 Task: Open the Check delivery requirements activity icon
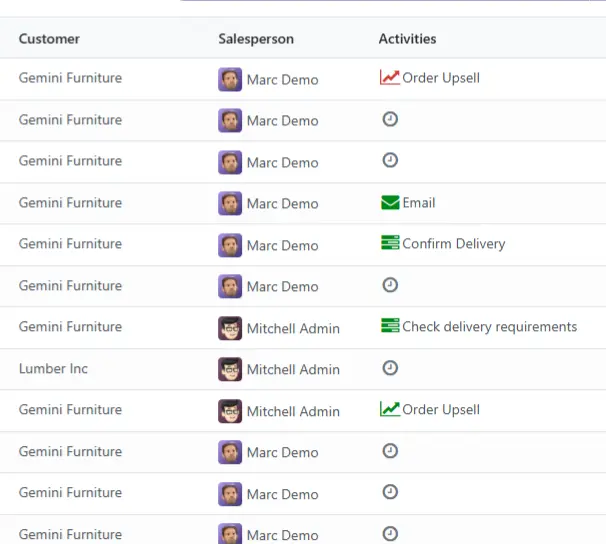coord(390,325)
